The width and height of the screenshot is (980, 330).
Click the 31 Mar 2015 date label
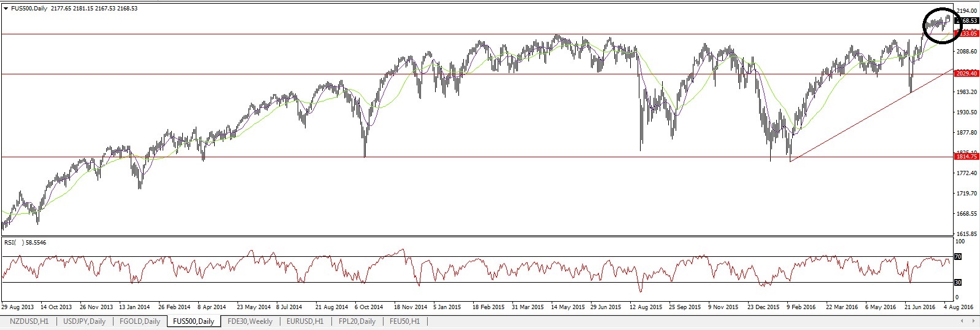pyautogui.click(x=528, y=307)
